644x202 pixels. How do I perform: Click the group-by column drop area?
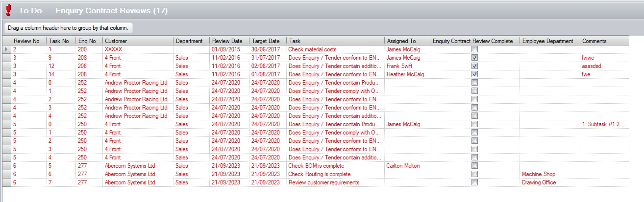coord(69,28)
